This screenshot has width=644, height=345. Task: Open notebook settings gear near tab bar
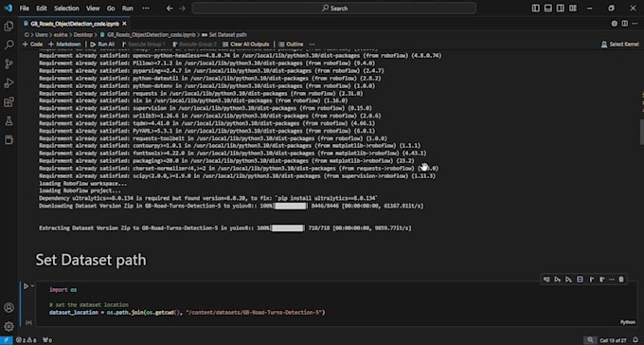coord(615,24)
